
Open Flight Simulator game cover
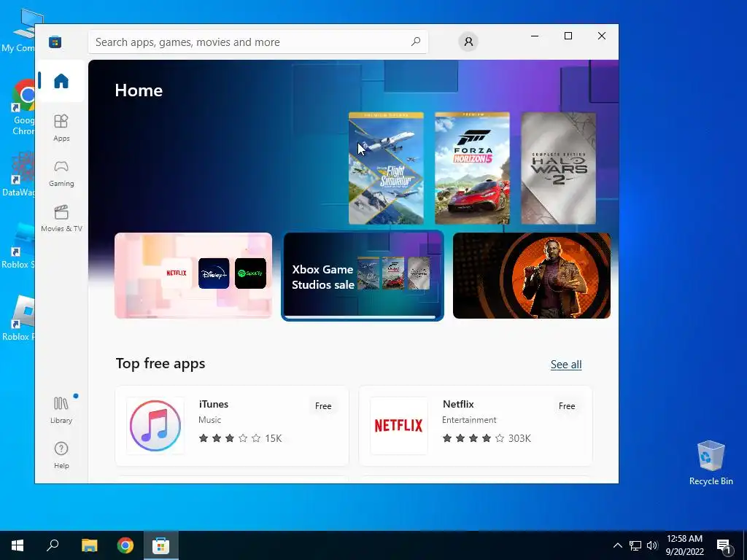386,168
